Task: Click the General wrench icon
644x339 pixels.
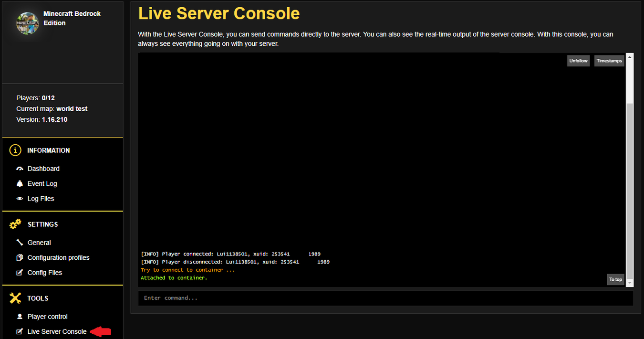Action: point(20,243)
